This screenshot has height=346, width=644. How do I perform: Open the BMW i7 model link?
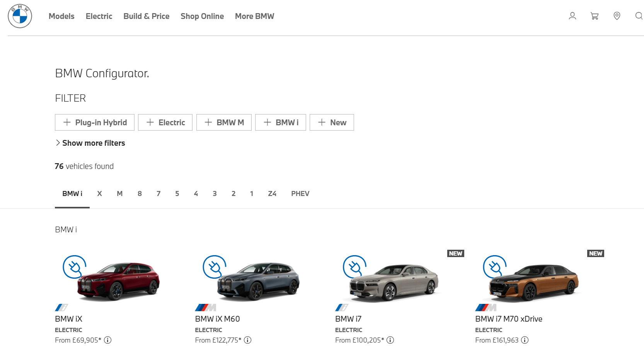pos(348,319)
